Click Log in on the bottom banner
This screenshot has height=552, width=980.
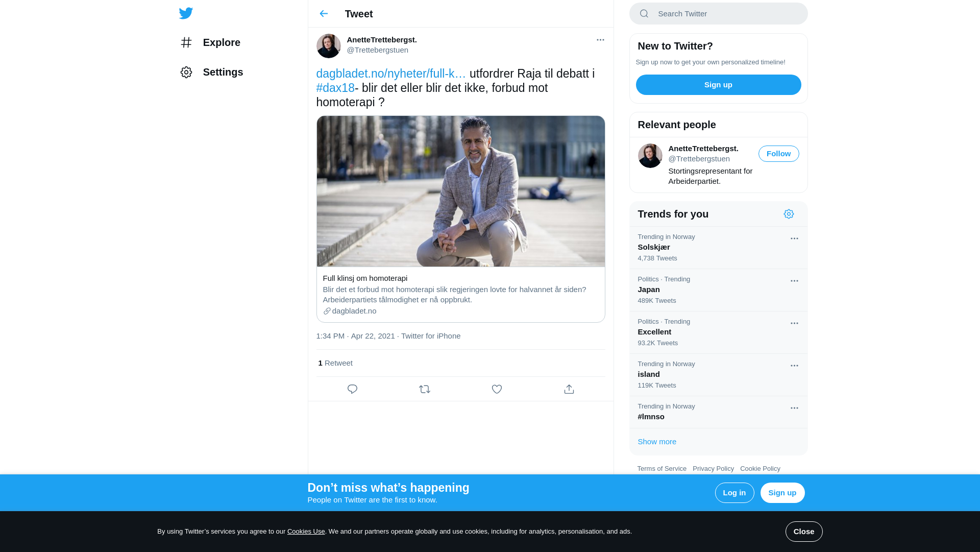coord(734,493)
